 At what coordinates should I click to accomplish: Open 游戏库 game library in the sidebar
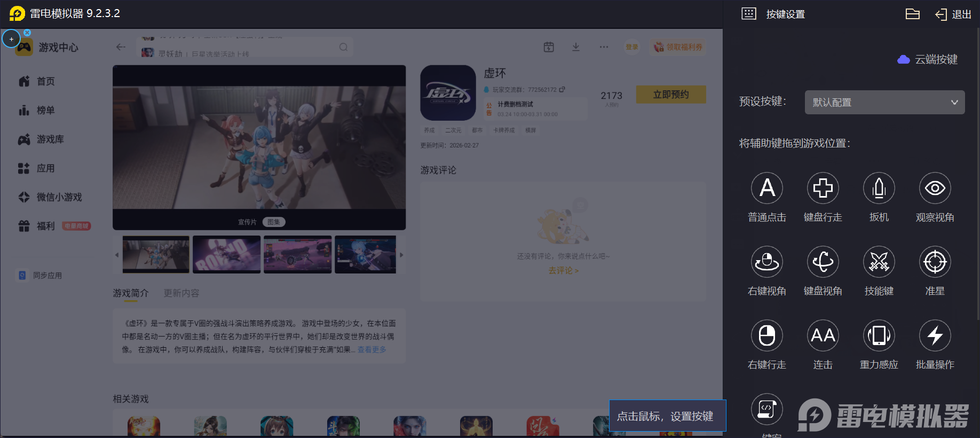(41, 139)
